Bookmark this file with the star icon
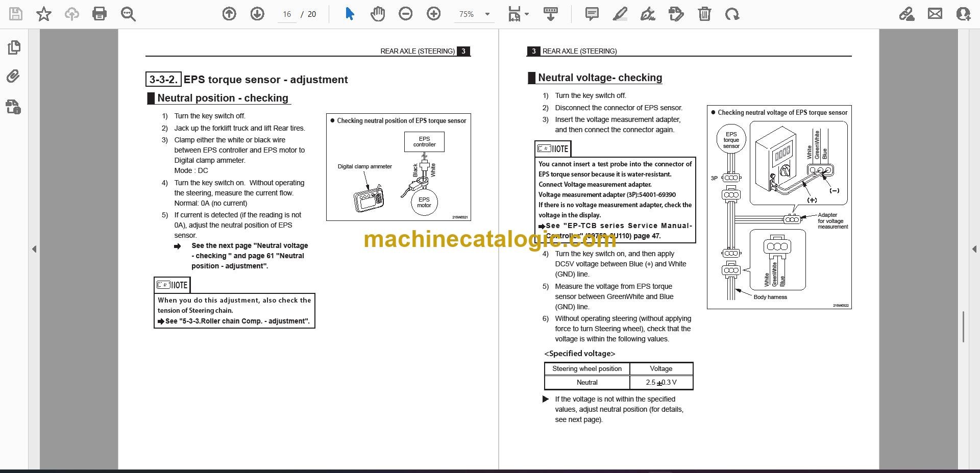 pyautogui.click(x=44, y=14)
